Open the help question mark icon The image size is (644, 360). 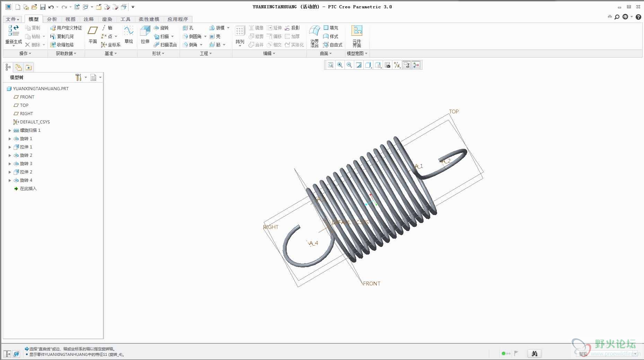(638, 17)
